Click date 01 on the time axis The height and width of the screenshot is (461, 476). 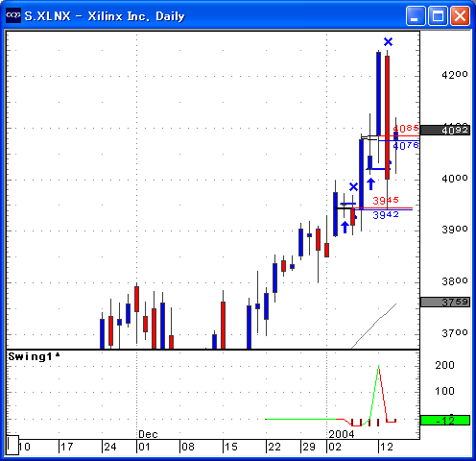click(144, 447)
